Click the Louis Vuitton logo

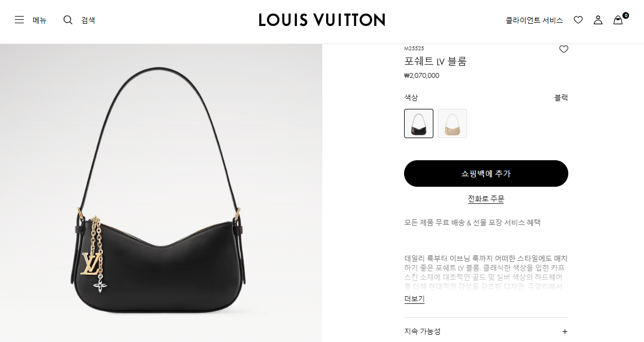(322, 20)
